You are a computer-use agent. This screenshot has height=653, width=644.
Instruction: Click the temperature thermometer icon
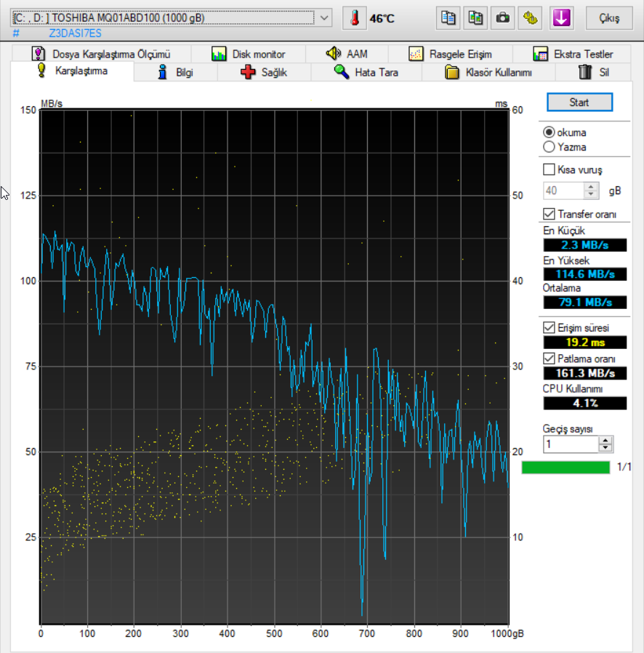[x=354, y=18]
